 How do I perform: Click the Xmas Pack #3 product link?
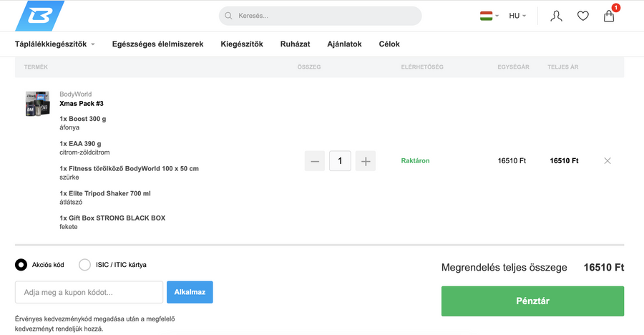[82, 104]
